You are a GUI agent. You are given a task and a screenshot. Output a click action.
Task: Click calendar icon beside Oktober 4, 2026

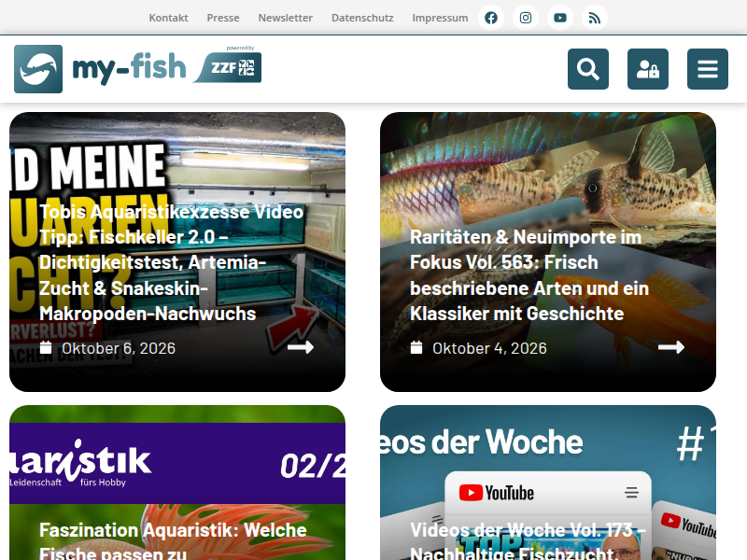(x=416, y=347)
